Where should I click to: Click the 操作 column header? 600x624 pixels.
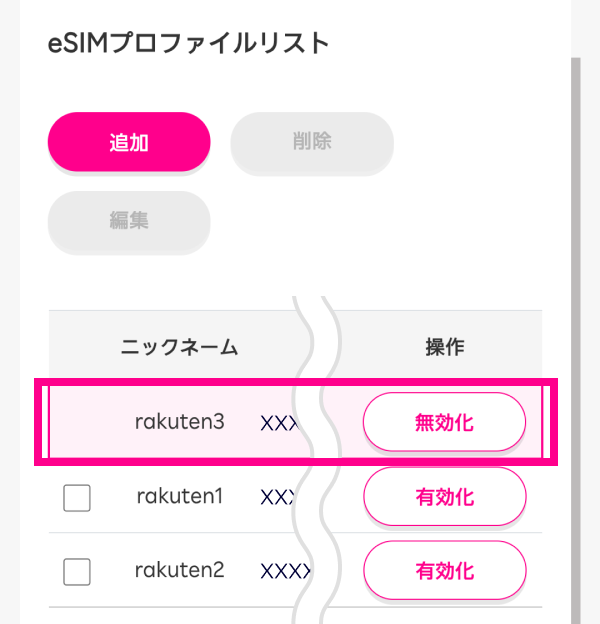point(445,347)
